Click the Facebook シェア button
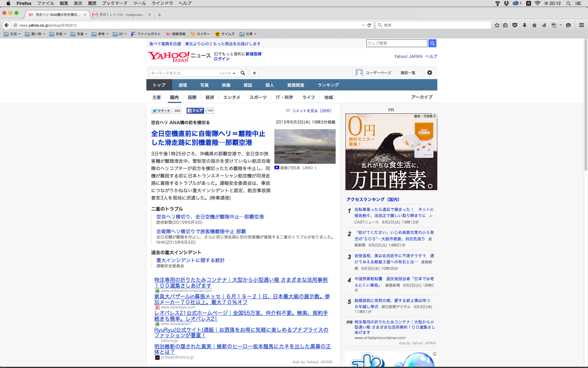This screenshot has height=368, width=588. pyautogui.click(x=195, y=111)
